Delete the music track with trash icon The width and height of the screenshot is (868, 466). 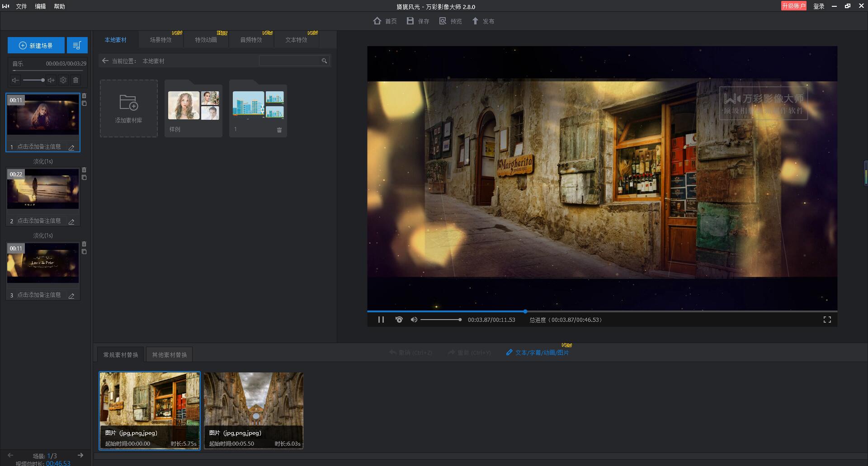coord(75,80)
